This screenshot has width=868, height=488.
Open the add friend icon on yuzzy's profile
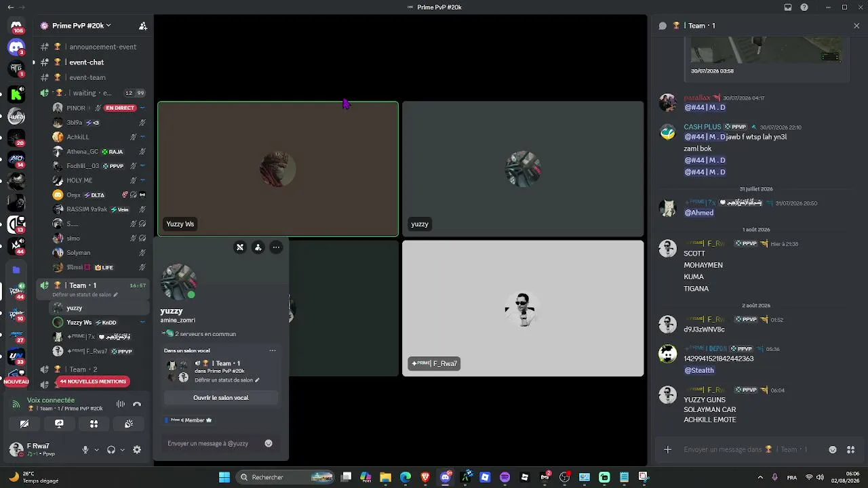258,247
